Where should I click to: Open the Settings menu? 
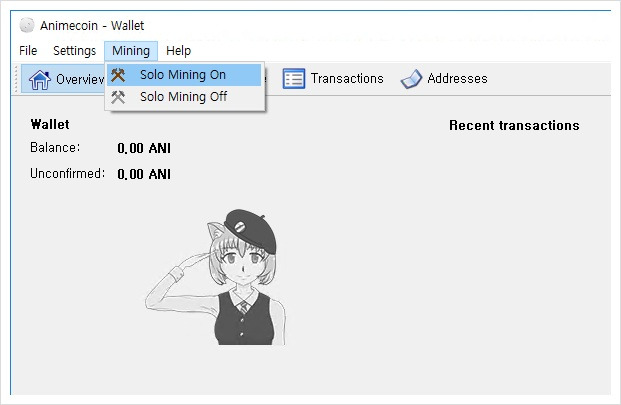(74, 51)
